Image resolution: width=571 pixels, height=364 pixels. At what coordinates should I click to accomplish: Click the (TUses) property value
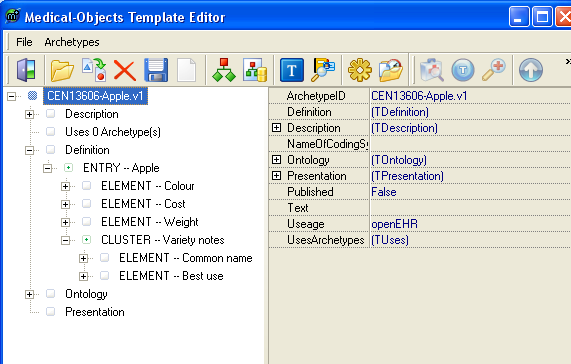point(390,240)
